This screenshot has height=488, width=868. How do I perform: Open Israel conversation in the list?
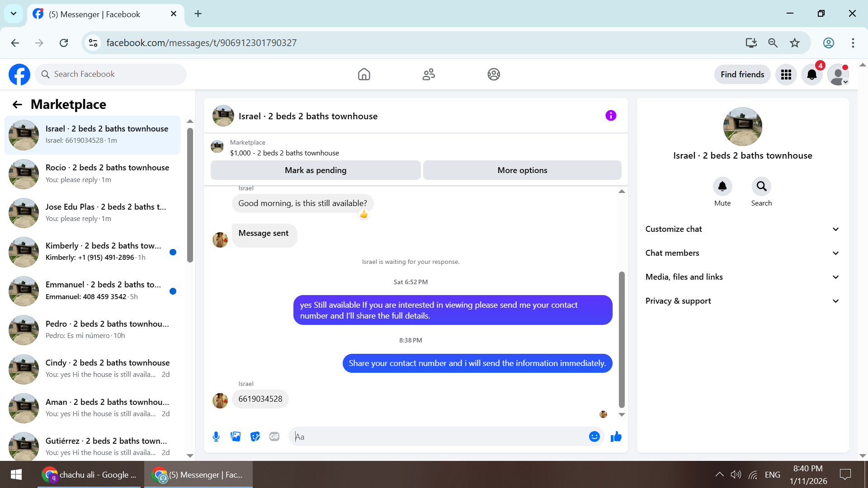coord(92,135)
